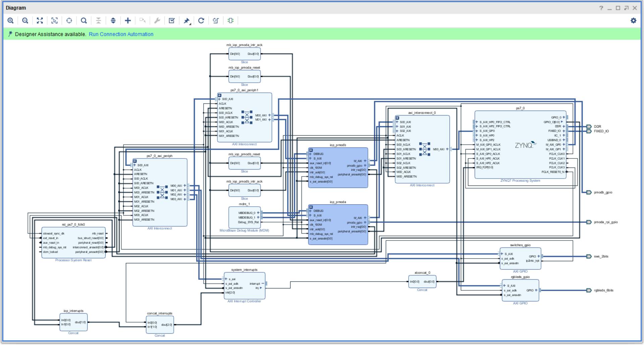
Task: Expand S00_AXI interface on ps7_0_axi_periph
Action: click(x=135, y=165)
